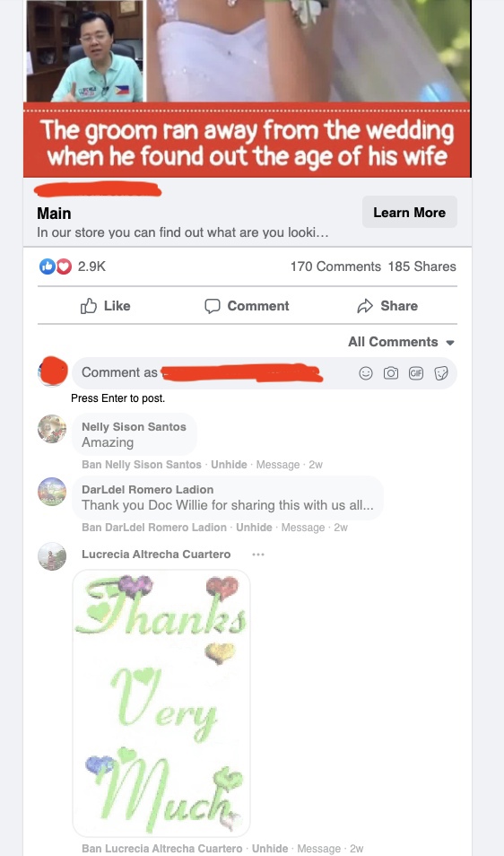Open the three-dot menu beside Lucrecia Altrecha Cuartero
The height and width of the screenshot is (856, 504).
(x=258, y=555)
